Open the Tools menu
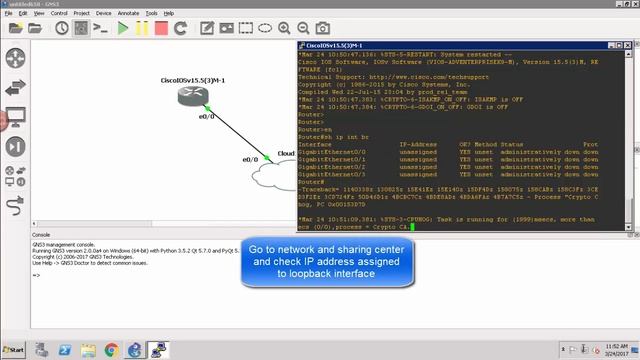The image size is (640, 360). [151, 13]
